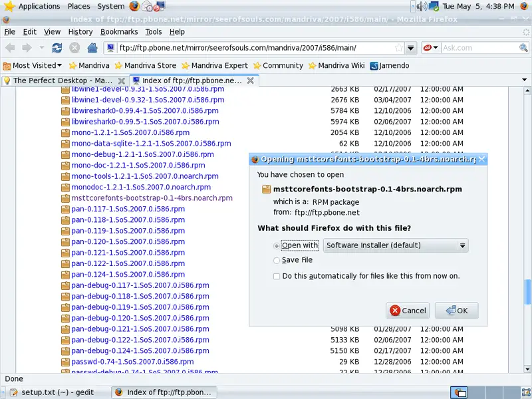Open the History menu

coord(80,32)
